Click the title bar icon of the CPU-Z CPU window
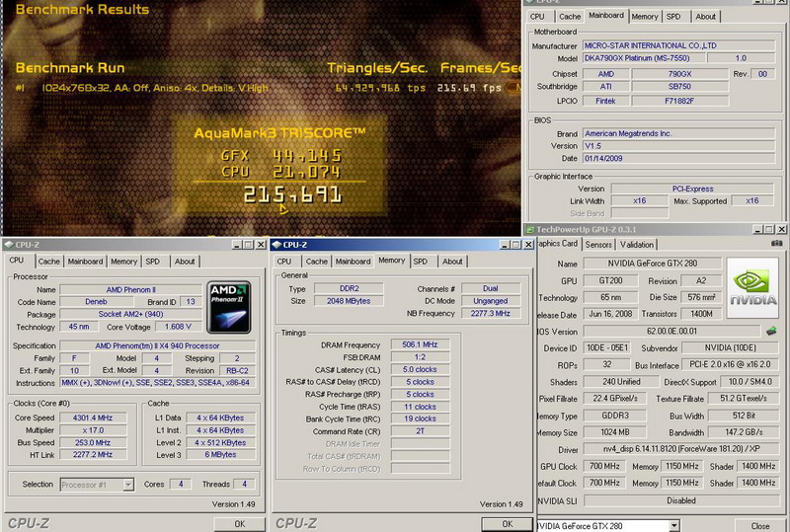The width and height of the screenshot is (790, 532). (x=9, y=245)
